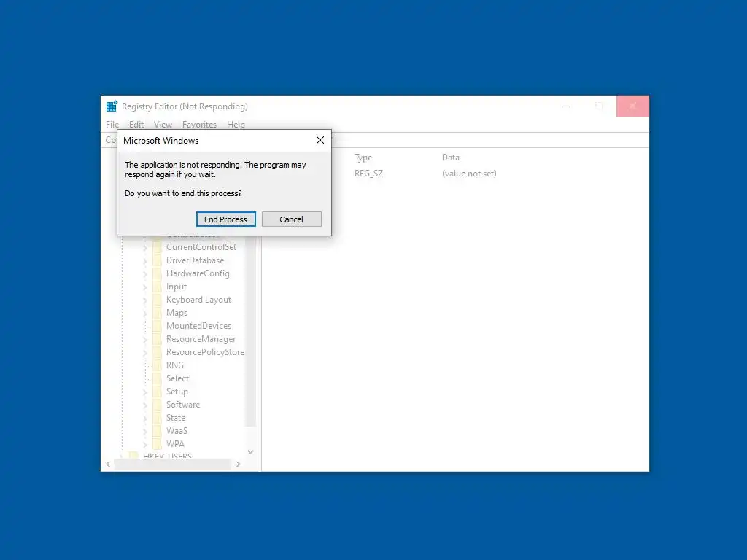Minimize the Registry Editor window
Screen dimensions: 747x560
[x=566, y=106]
